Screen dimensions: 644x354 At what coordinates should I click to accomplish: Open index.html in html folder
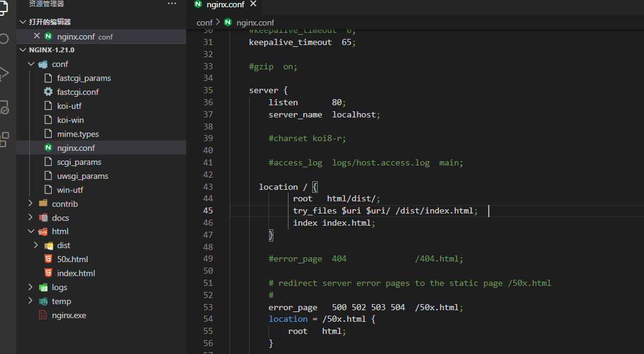pos(76,273)
